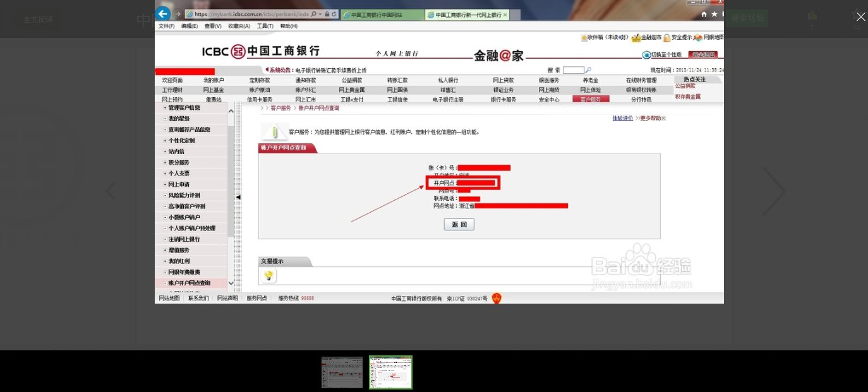Click inside the 搜索 input field
Viewport: 868px width, 392px height.
click(574, 70)
